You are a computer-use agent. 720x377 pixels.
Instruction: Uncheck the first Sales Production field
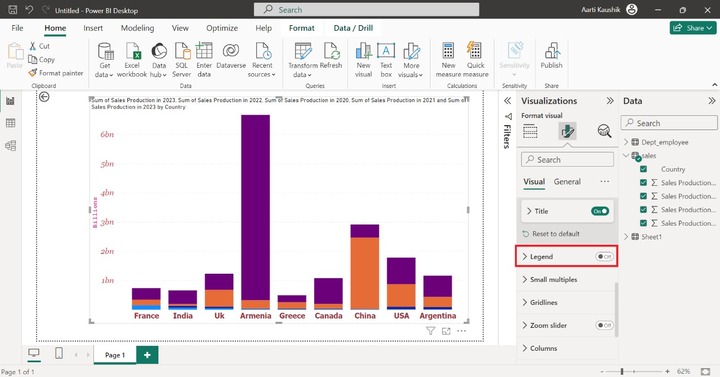pos(643,182)
